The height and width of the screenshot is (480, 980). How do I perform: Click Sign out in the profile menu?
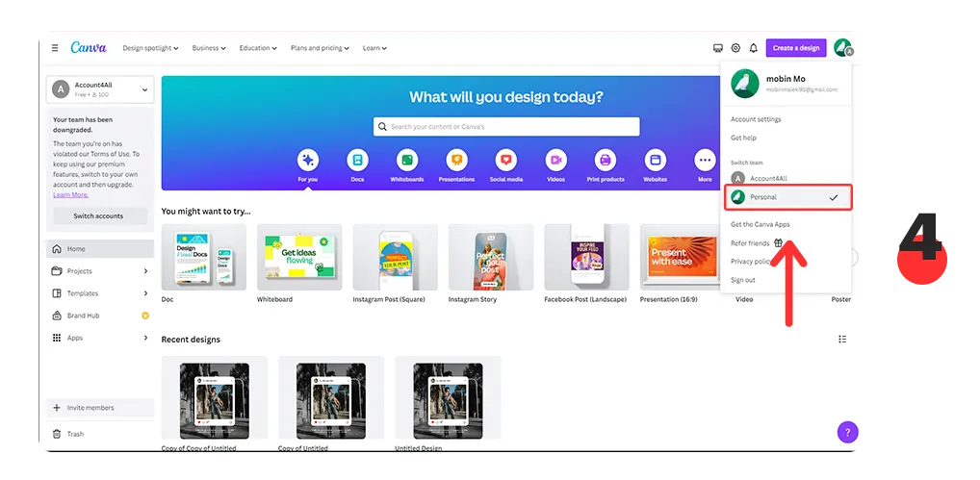743,280
